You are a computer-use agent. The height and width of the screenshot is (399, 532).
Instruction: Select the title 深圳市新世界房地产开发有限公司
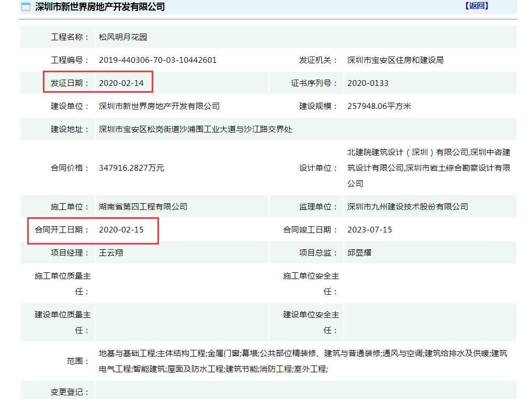(x=100, y=7)
